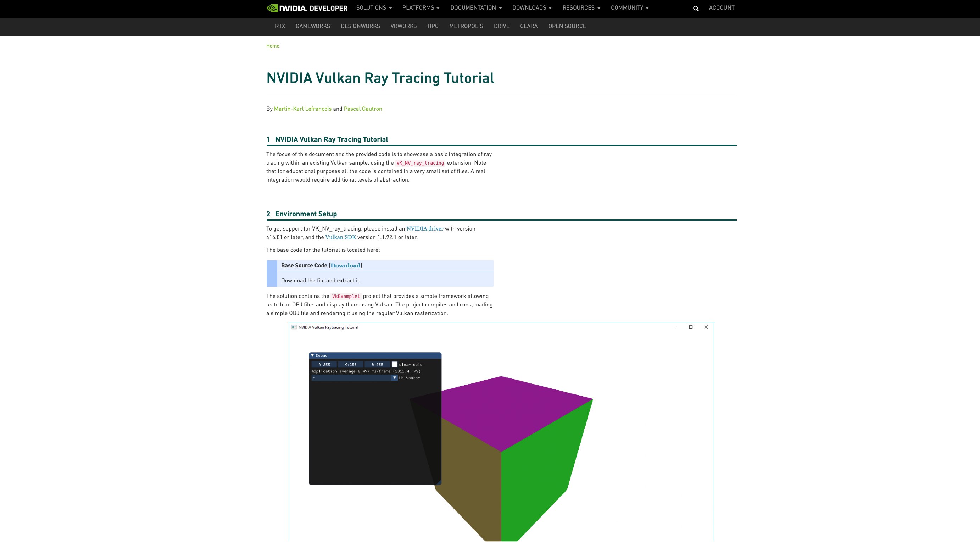Open the DOCUMENTATION dropdown

(x=474, y=7)
